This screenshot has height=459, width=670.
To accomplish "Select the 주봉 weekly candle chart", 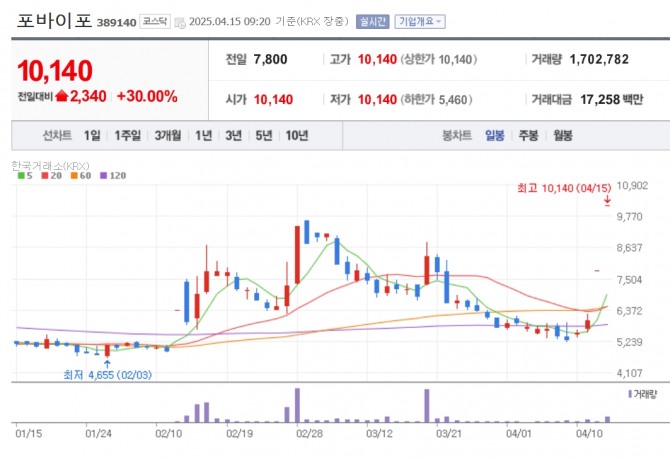I will (x=528, y=135).
